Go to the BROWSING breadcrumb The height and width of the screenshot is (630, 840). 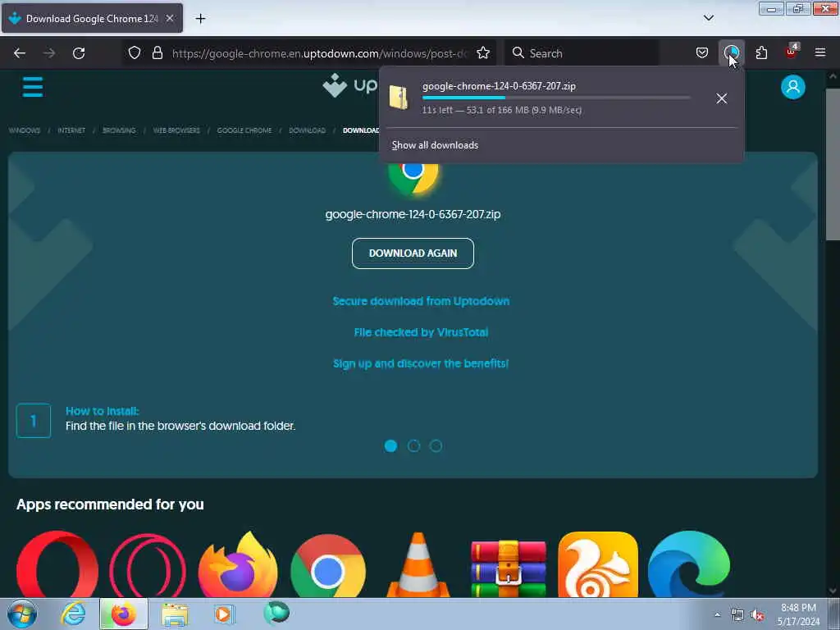tap(119, 130)
